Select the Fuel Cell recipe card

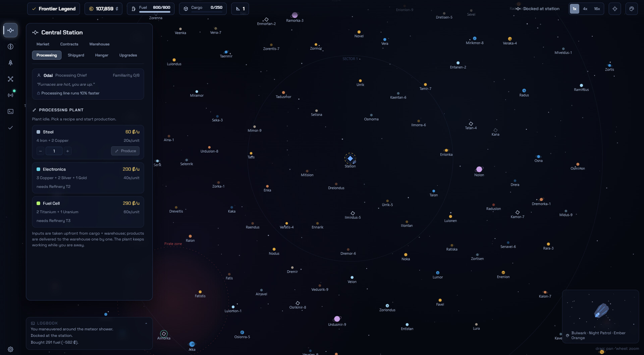click(x=88, y=212)
